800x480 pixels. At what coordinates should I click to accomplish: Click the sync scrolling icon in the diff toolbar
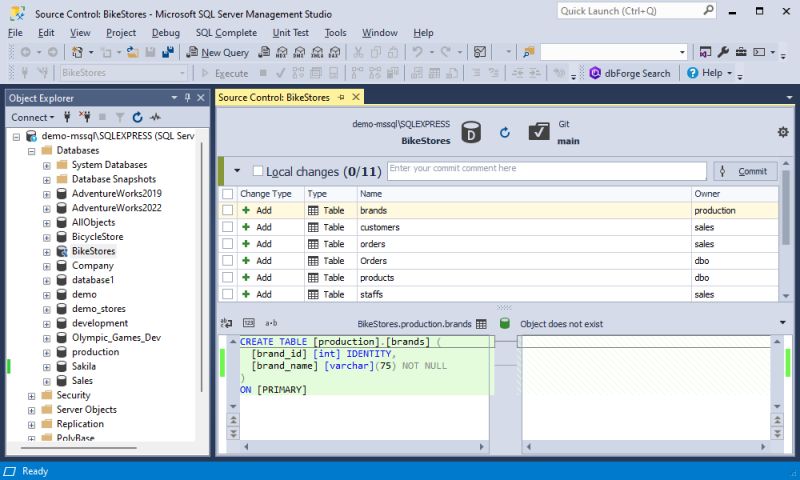(x=226, y=323)
